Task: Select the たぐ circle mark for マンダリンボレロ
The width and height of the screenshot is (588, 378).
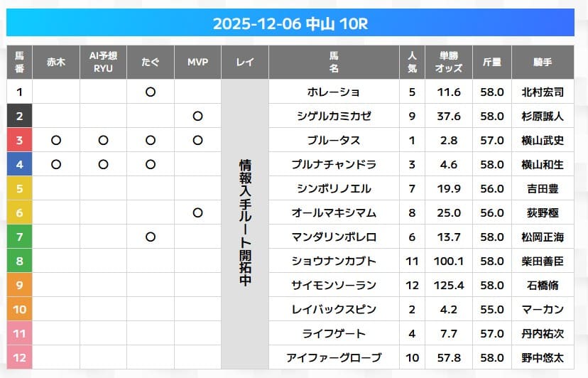Action: click(x=151, y=237)
